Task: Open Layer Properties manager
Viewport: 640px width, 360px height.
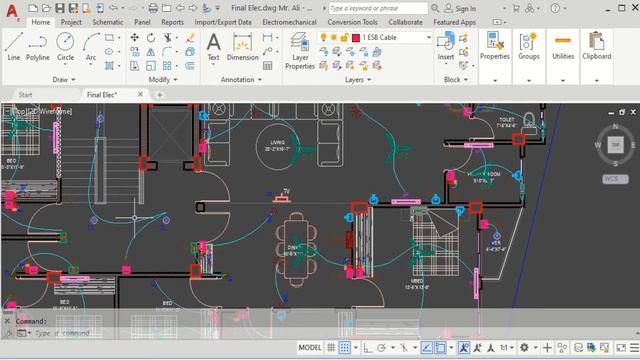Action: (300, 51)
